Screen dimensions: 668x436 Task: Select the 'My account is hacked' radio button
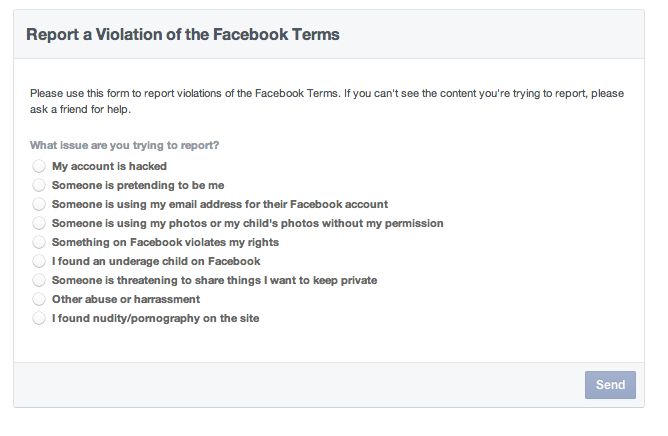pos(39,166)
